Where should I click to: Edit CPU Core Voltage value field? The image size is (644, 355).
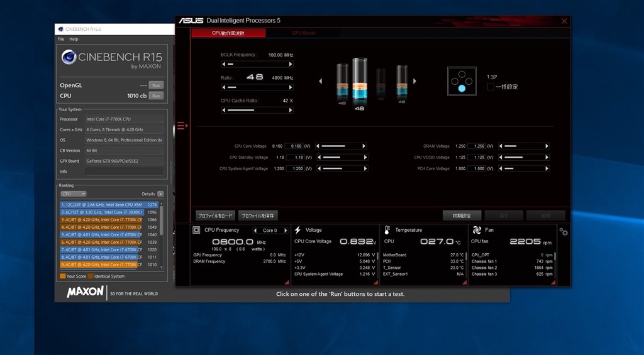294,146
